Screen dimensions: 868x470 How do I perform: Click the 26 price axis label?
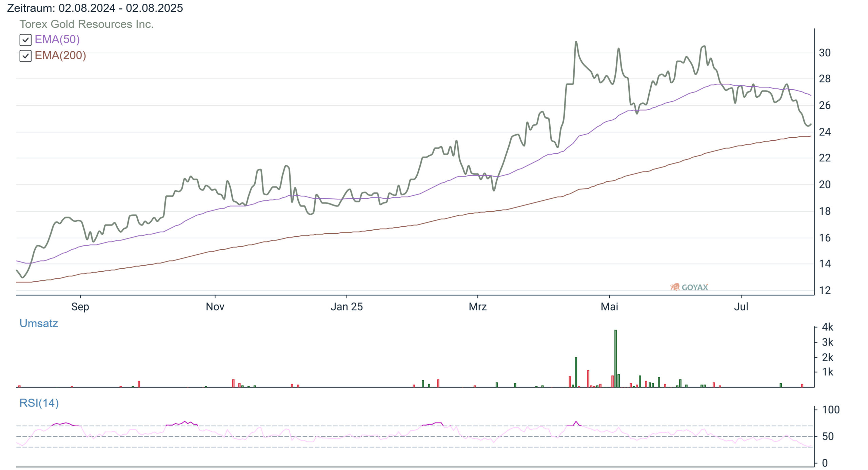click(825, 105)
